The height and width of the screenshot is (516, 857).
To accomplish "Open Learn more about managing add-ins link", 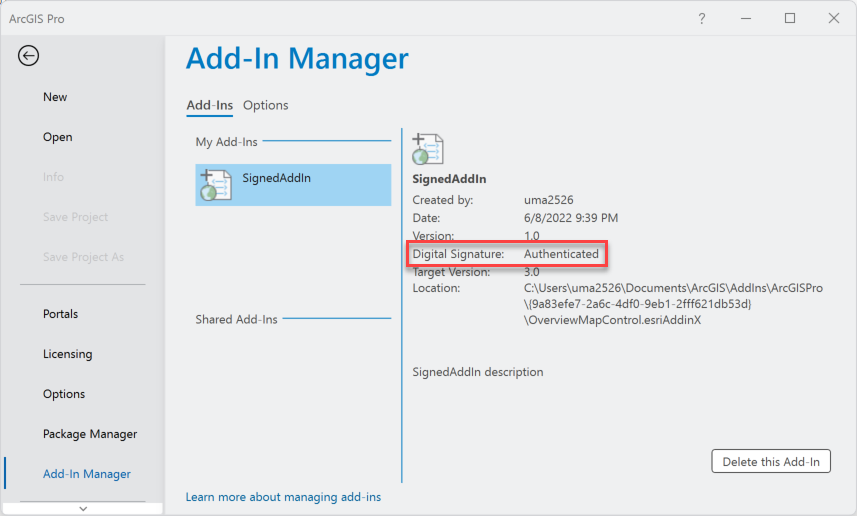I will (x=283, y=497).
